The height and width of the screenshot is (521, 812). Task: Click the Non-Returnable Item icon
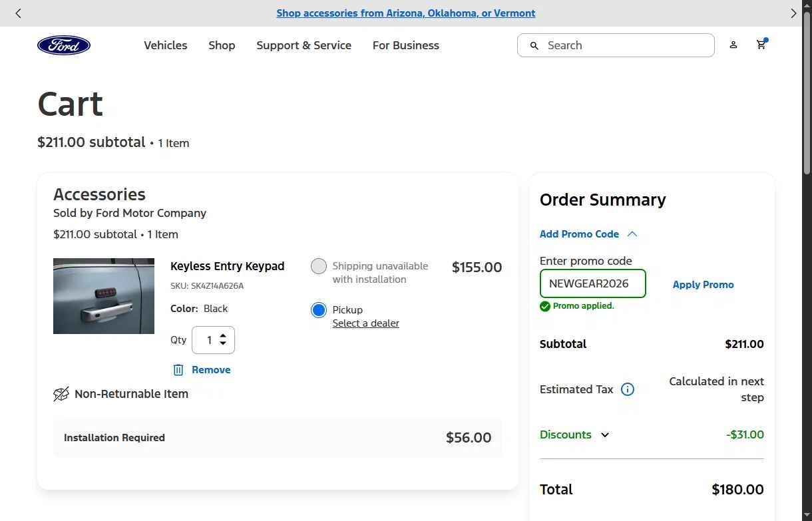click(61, 394)
